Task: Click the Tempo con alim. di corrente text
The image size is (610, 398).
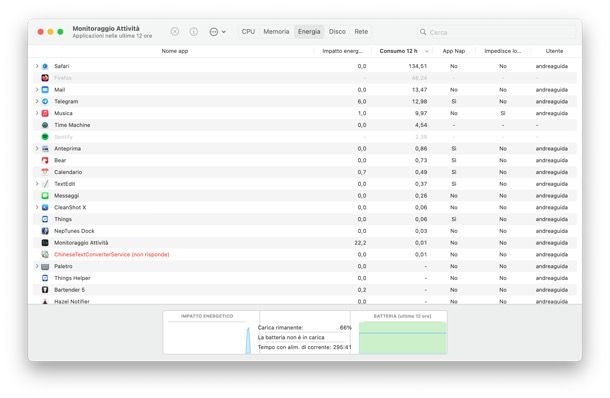Action: 296,347
